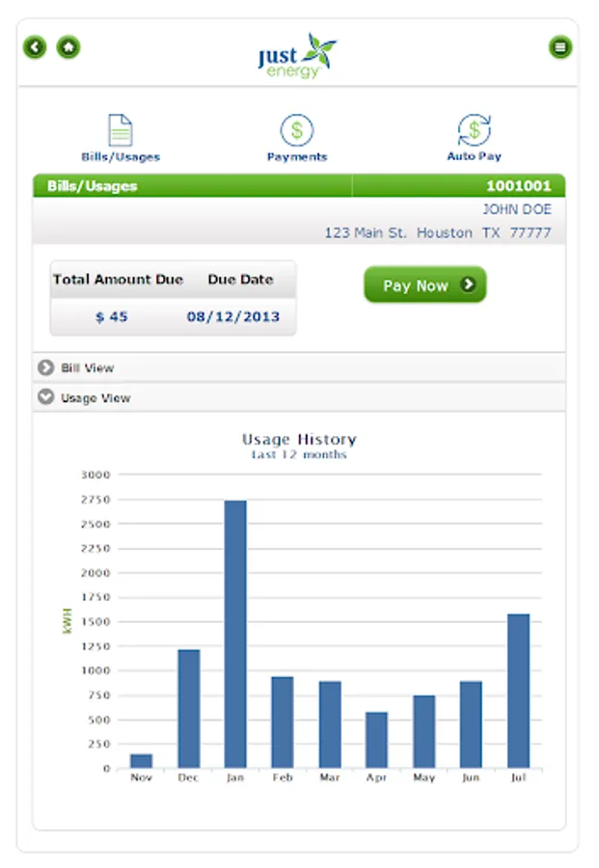Click the Auto Pay label
This screenshot has height=868, width=599.
point(475,156)
